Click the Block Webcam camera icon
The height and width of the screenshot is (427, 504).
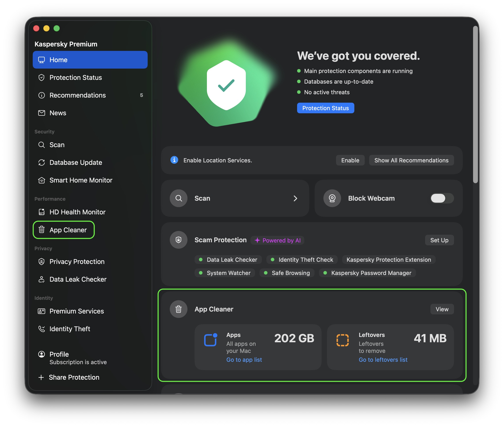pos(332,198)
